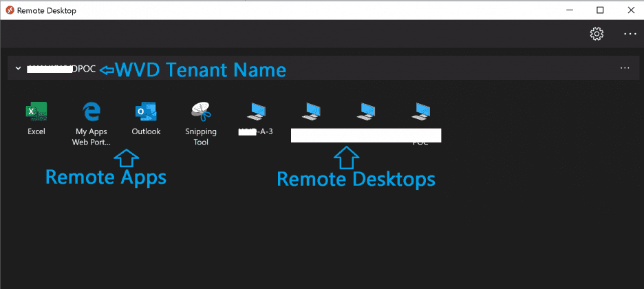Open the Snipping Tool remote app
The image size is (644, 289).
(201, 111)
